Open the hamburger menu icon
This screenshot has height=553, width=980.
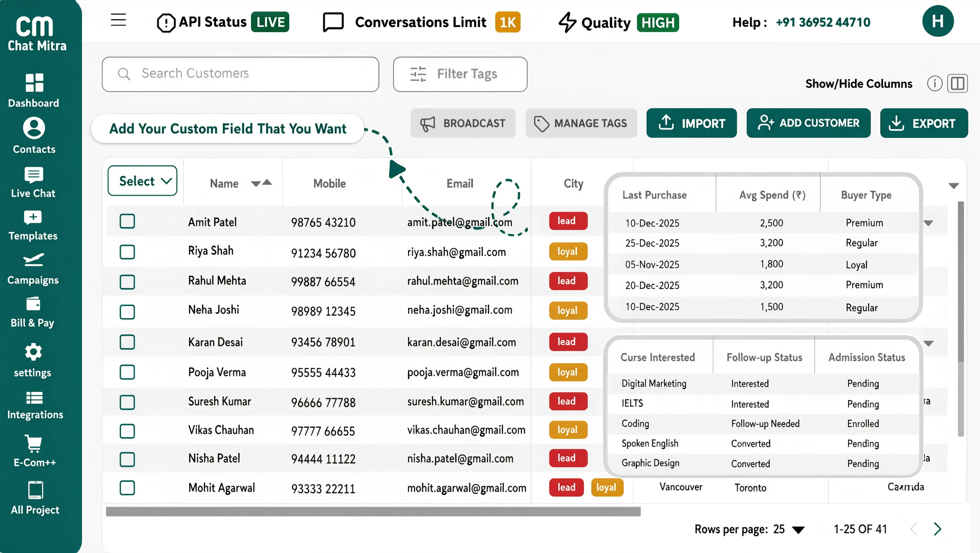(x=118, y=20)
